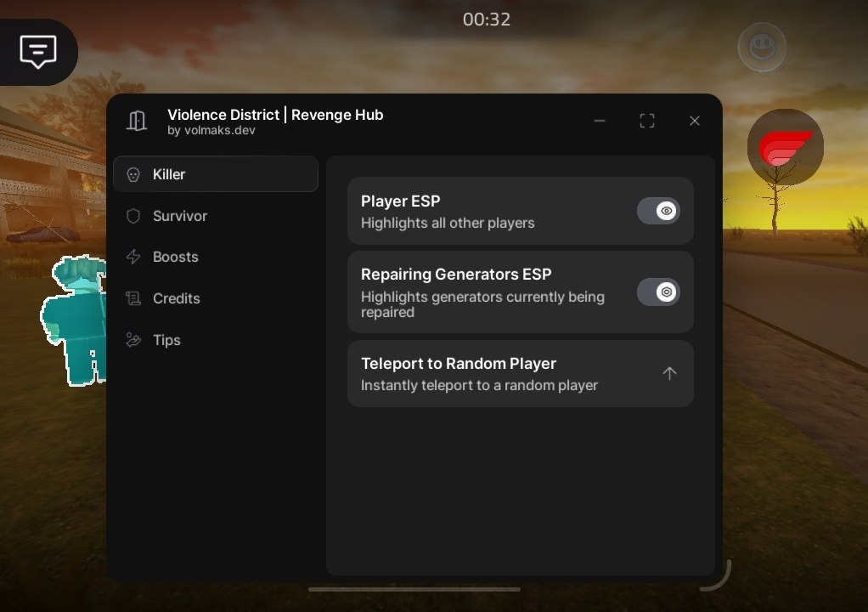This screenshot has height=612, width=868.
Task: Tap the emoji smiley face icon
Action: click(x=761, y=48)
